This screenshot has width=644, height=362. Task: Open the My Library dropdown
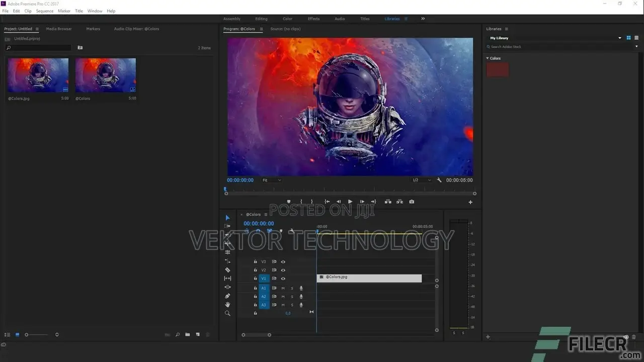(x=555, y=38)
